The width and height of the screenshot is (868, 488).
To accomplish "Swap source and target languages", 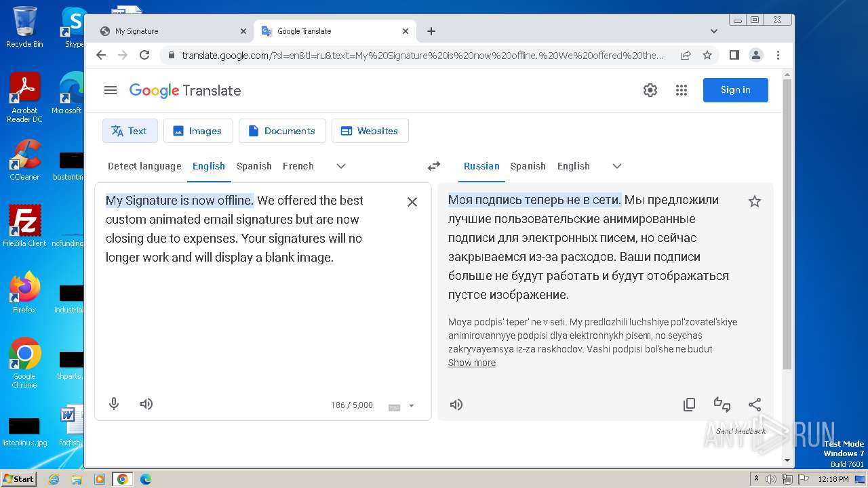I will tap(434, 166).
